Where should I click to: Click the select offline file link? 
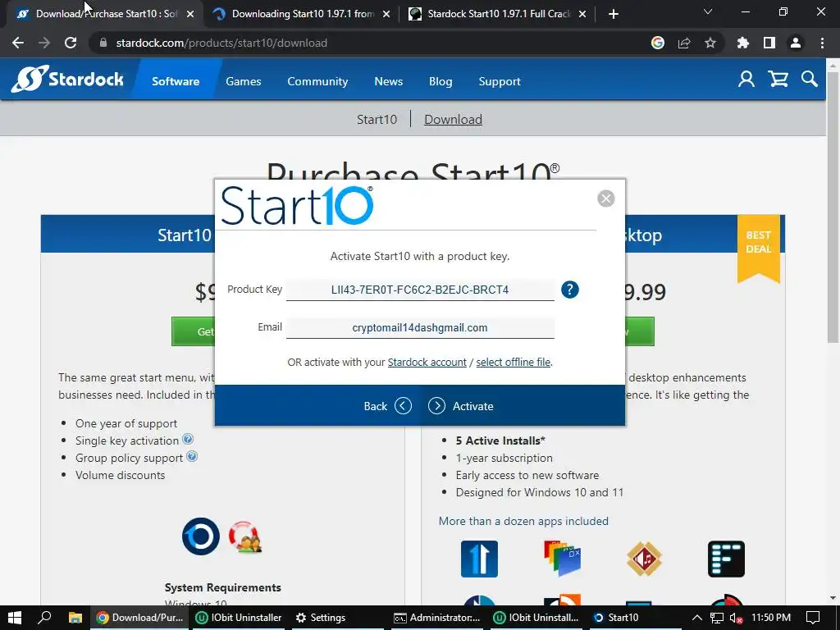coord(514,362)
